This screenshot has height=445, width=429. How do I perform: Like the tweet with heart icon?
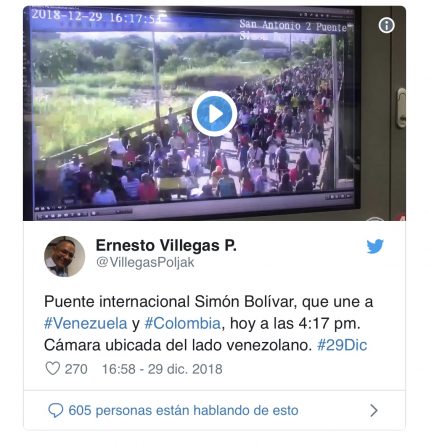tap(52, 369)
